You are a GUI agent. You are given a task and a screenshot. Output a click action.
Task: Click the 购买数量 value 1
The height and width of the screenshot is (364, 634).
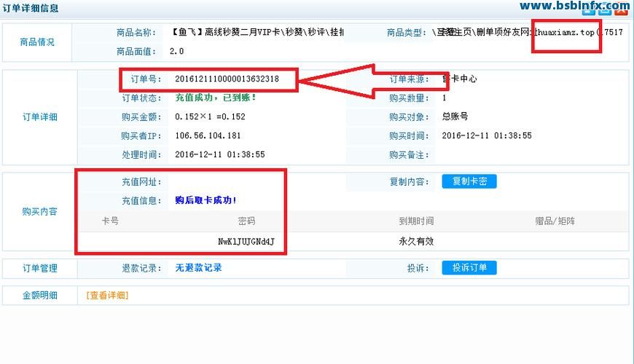[444, 98]
